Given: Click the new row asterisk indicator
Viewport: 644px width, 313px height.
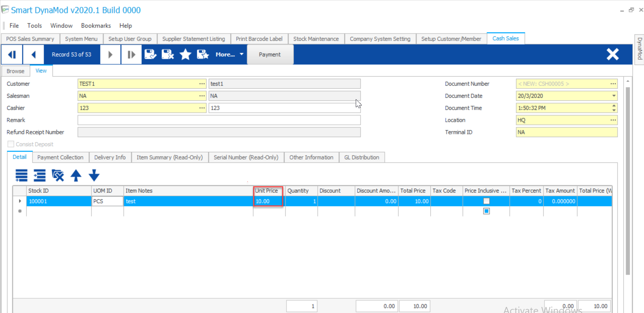Looking at the screenshot, I should point(20,211).
